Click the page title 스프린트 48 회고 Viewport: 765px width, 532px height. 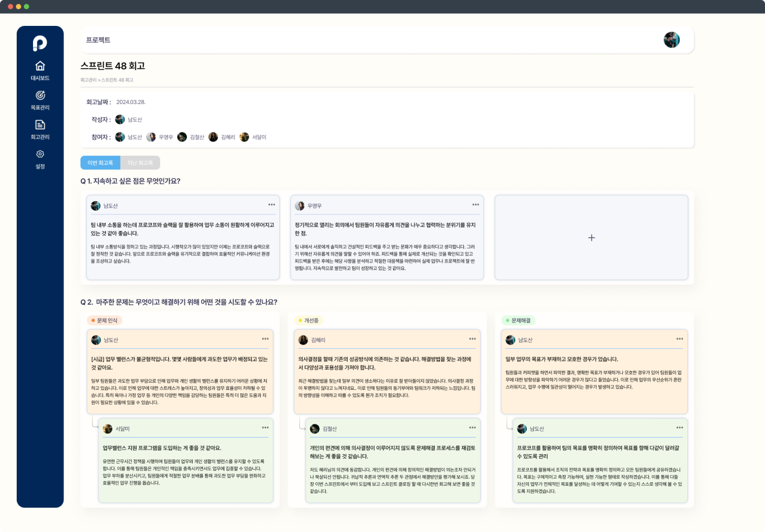(x=113, y=66)
